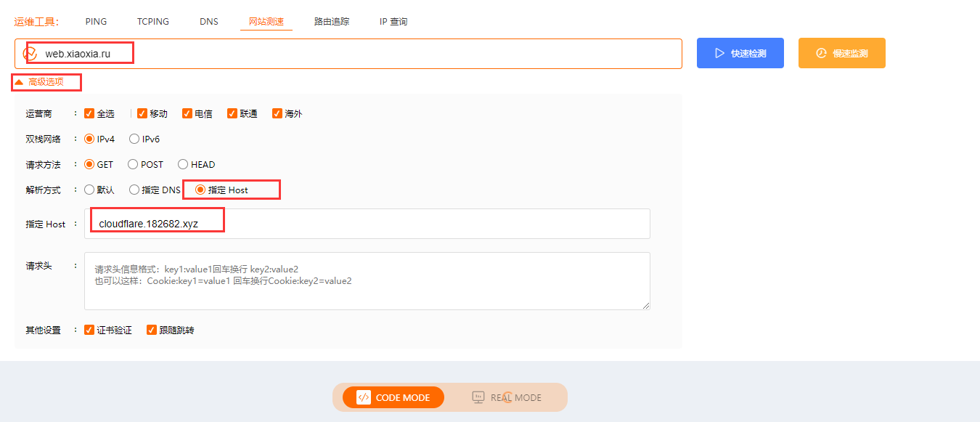Image resolution: width=980 pixels, height=422 pixels.
Task: Open the TCPING tab
Action: coord(153,22)
